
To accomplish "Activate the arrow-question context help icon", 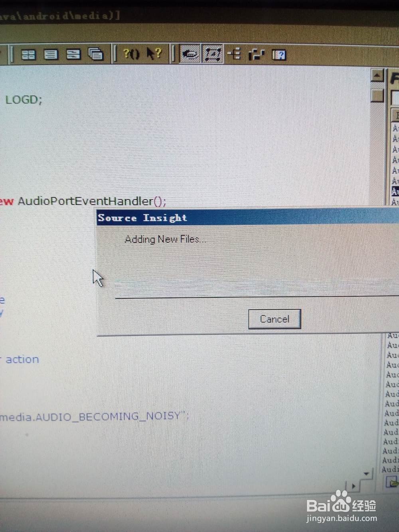I will coord(153,53).
